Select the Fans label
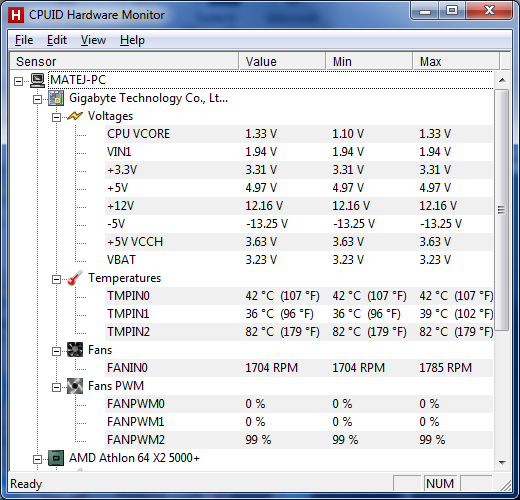 click(x=100, y=350)
